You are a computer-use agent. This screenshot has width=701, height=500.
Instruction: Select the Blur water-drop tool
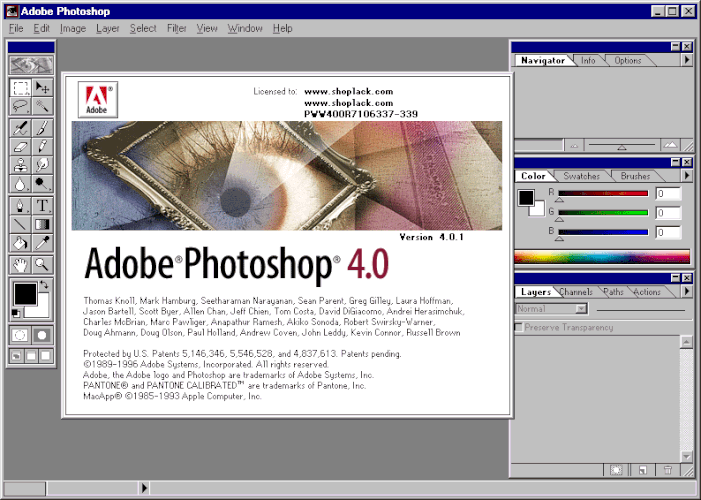coord(20,184)
